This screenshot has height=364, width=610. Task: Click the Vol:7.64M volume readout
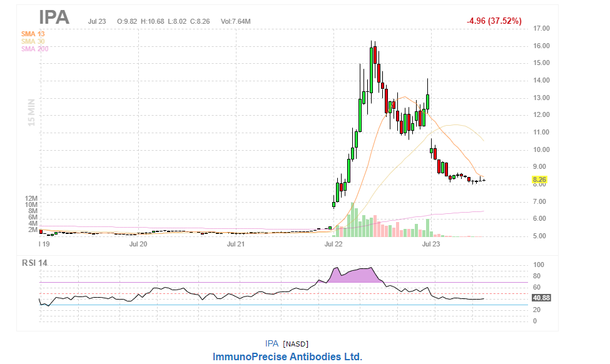(x=235, y=21)
